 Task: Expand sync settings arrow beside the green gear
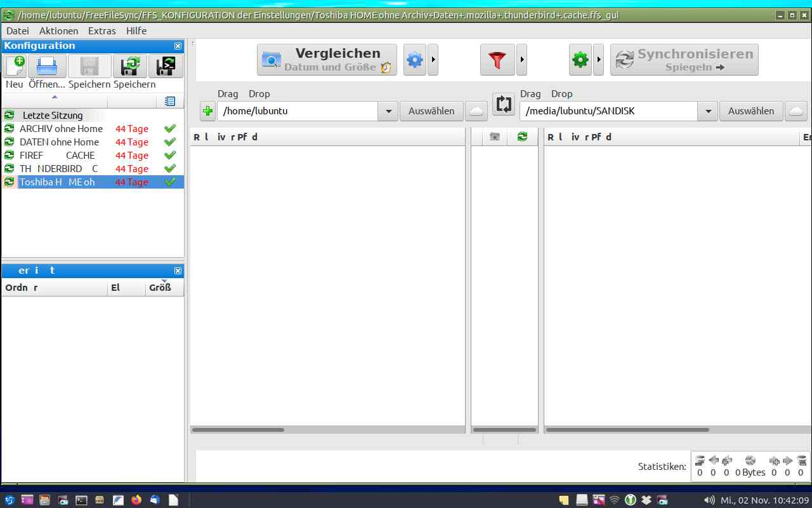(x=599, y=60)
